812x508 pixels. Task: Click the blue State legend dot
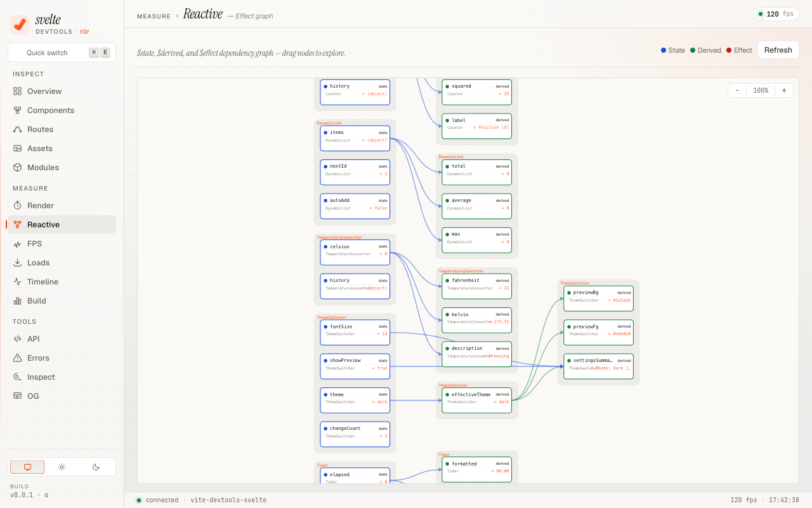pos(664,50)
